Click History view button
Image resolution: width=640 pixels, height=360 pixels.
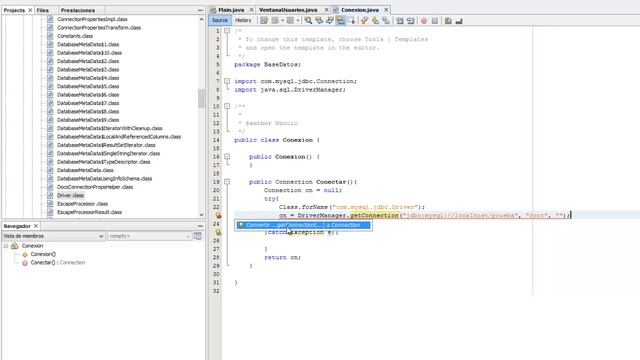click(x=243, y=20)
